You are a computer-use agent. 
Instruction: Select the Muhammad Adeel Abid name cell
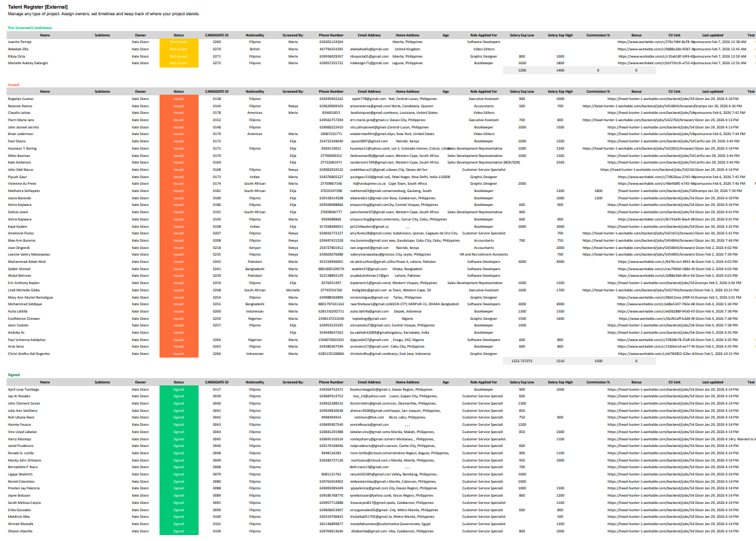[26, 262]
